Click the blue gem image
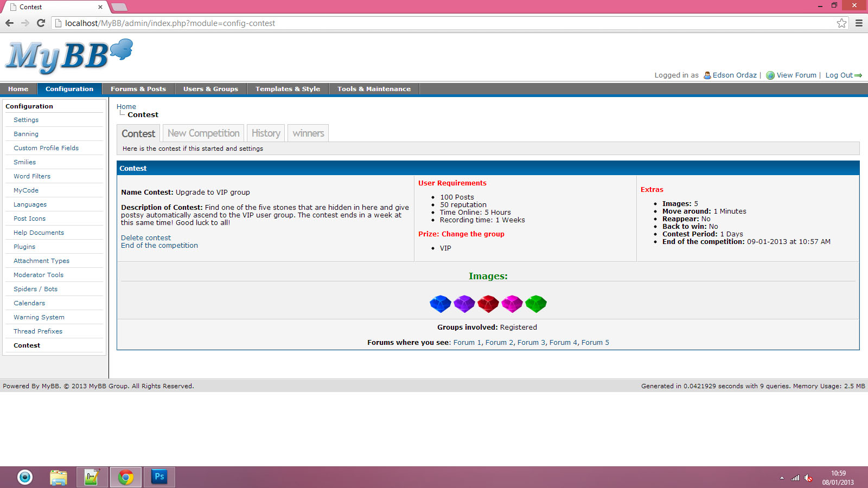 pyautogui.click(x=440, y=304)
